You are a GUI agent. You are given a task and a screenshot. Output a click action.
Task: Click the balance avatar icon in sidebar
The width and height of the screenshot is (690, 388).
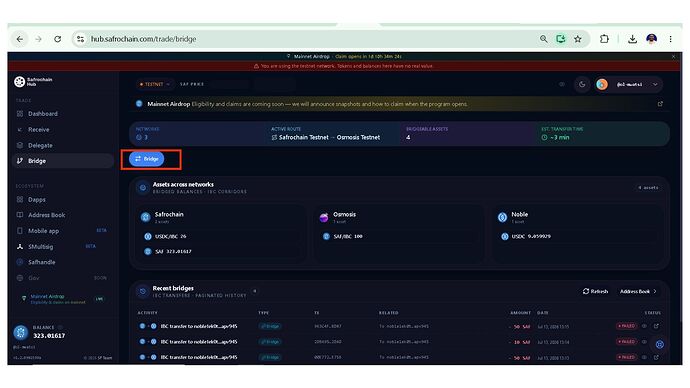21,332
